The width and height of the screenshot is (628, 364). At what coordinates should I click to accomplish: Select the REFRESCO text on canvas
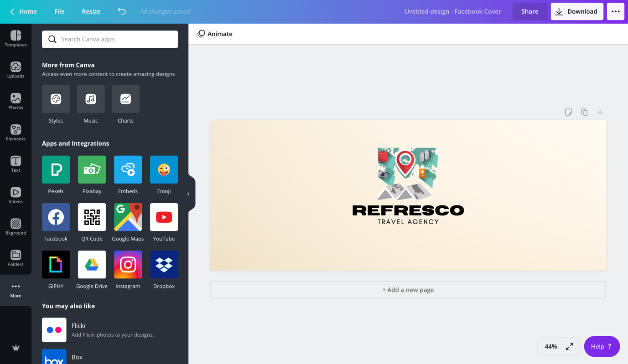(x=408, y=210)
